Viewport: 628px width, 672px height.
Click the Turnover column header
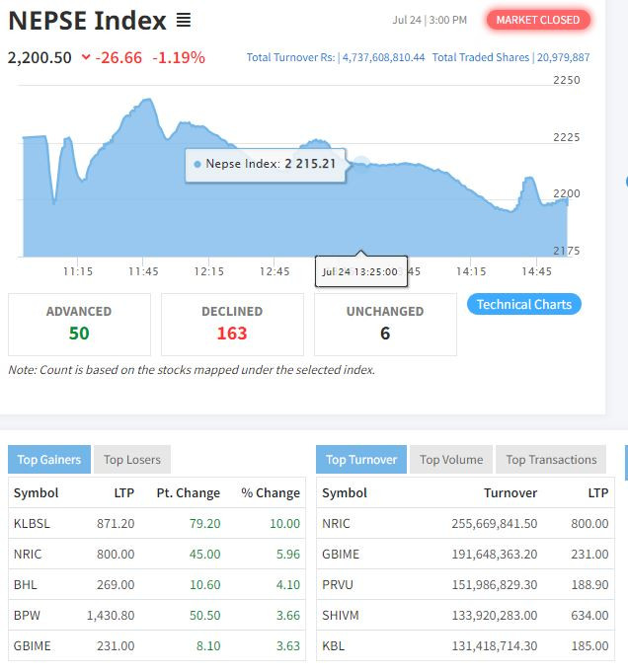tap(510, 492)
